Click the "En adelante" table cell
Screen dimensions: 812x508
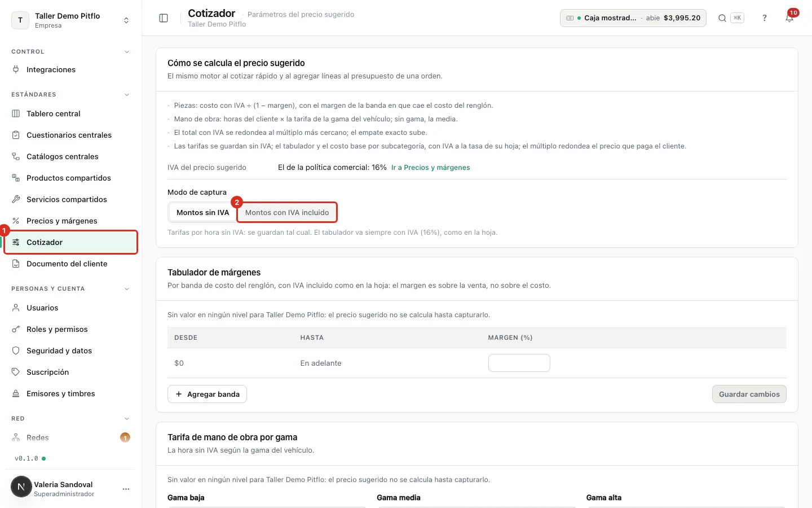pos(321,363)
